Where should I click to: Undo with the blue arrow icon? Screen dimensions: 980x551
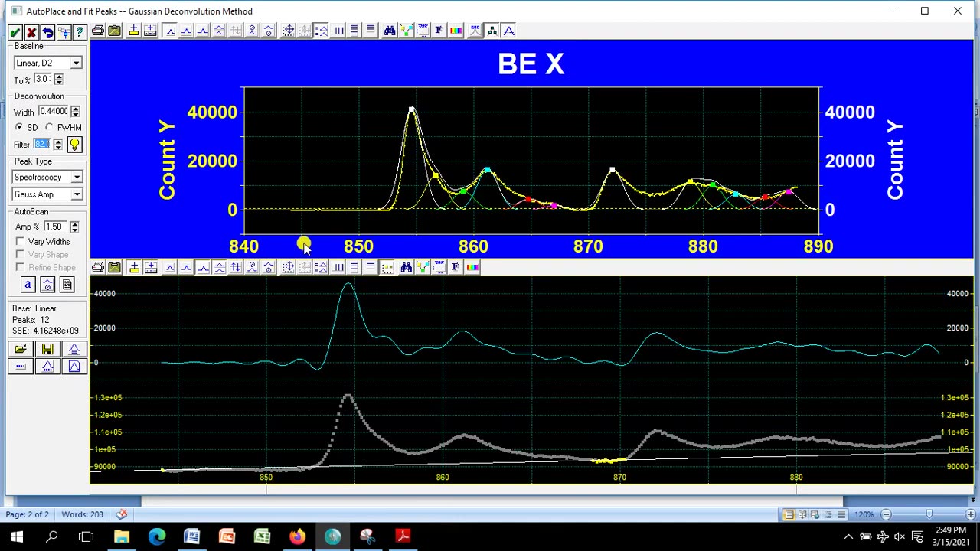[47, 31]
